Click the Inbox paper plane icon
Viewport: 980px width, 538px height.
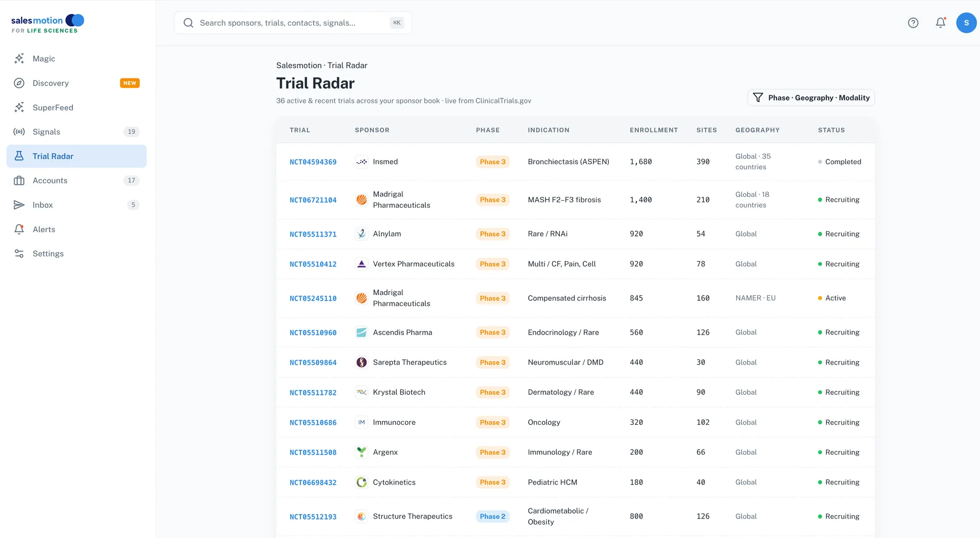(x=19, y=205)
